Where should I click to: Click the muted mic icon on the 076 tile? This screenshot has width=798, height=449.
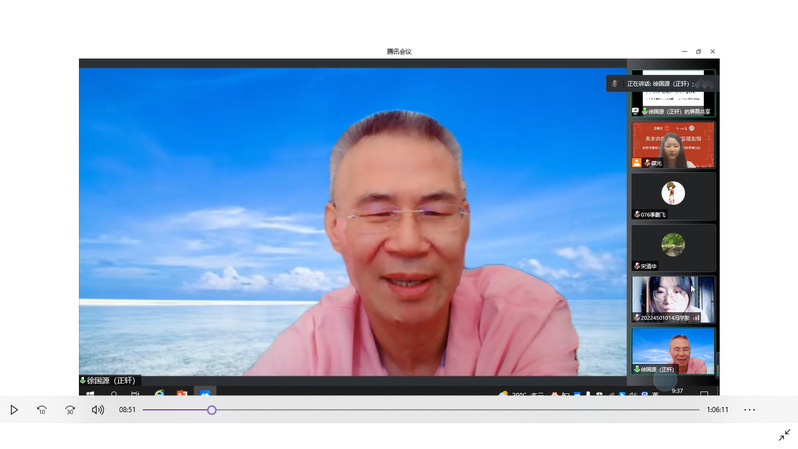click(x=637, y=215)
